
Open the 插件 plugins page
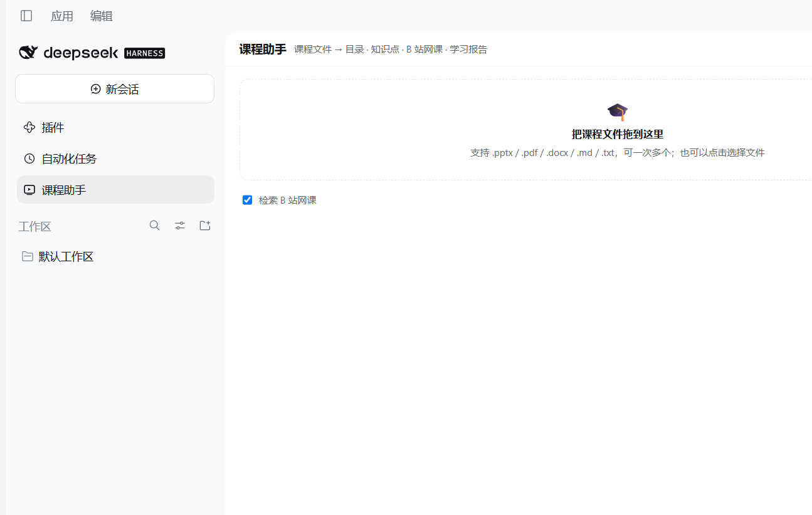click(x=115, y=128)
